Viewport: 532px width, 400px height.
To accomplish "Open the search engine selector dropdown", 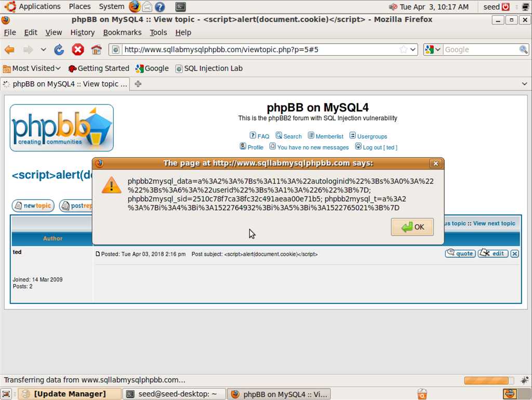I will pyautogui.click(x=433, y=49).
